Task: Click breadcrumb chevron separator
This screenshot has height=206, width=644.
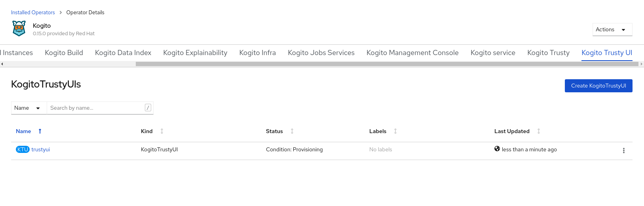Action: tap(61, 12)
